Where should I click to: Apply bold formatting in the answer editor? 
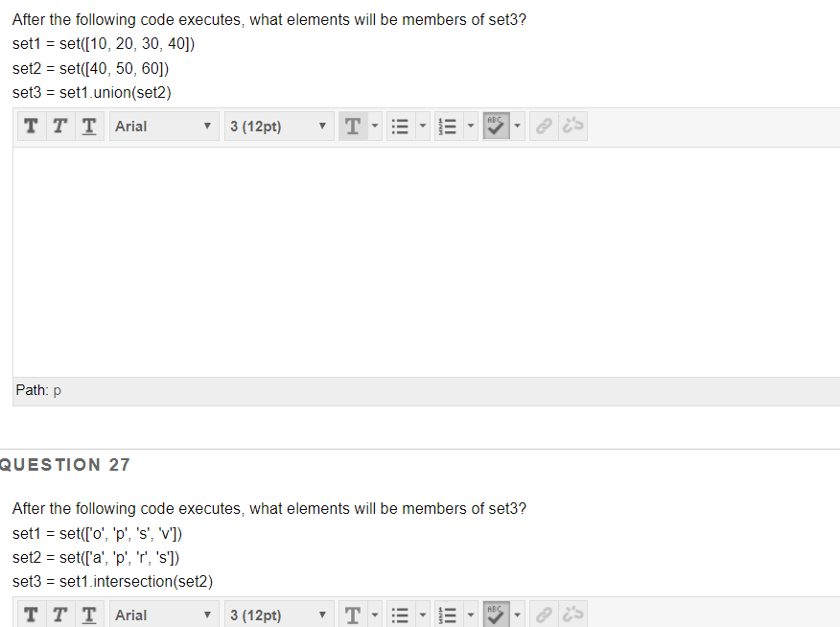pyautogui.click(x=31, y=126)
